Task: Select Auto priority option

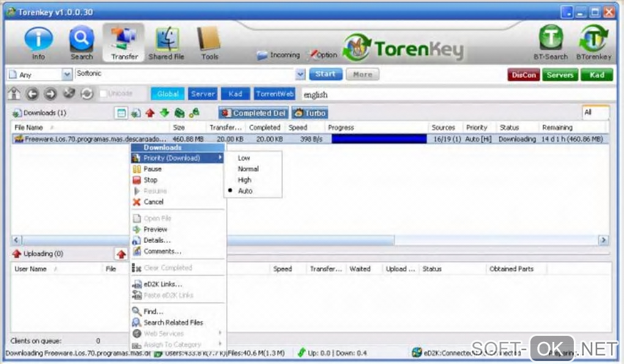Action: coord(245,191)
